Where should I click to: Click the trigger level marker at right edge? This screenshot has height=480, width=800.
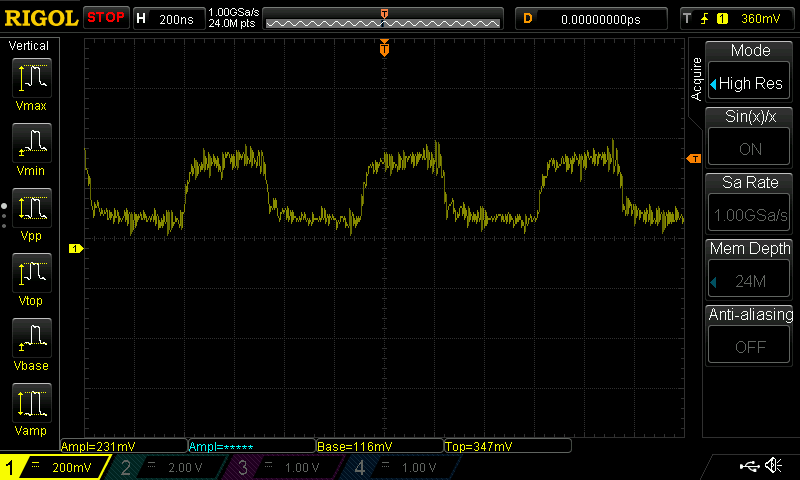694,159
